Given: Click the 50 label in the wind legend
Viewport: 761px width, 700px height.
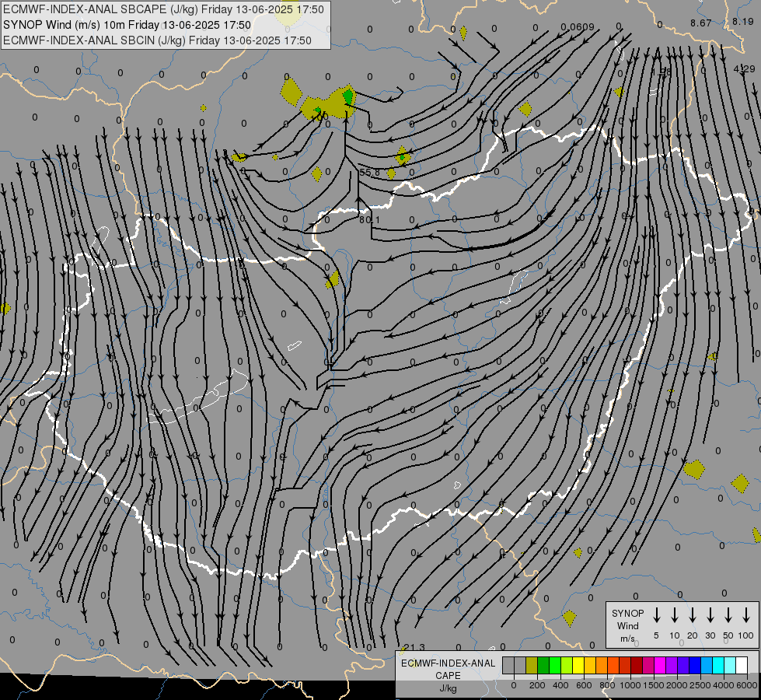Looking at the screenshot, I should pos(728,635).
